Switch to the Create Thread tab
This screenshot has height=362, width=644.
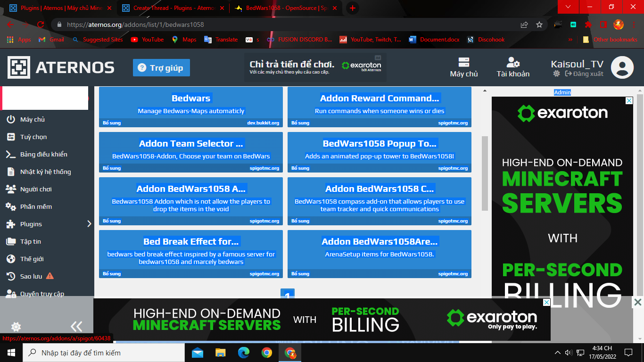pyautogui.click(x=173, y=8)
